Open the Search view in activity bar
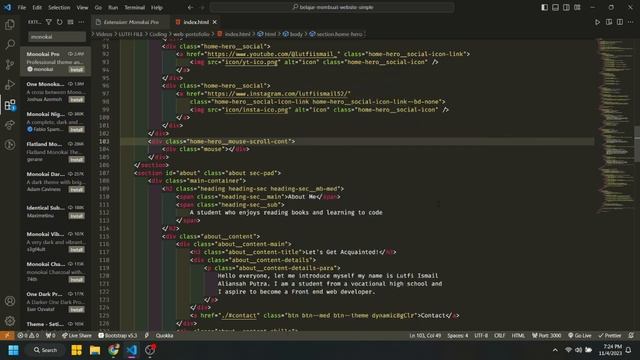Viewport: 640px width, 360px height. 10,44
